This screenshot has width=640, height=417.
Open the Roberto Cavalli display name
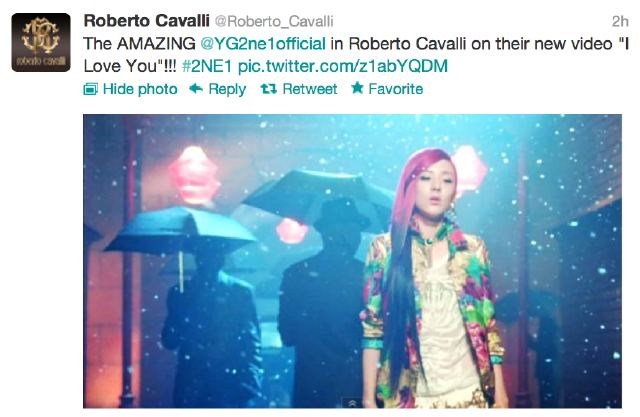(x=147, y=21)
